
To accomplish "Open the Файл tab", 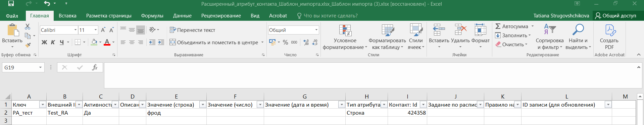I will (x=12, y=16).
